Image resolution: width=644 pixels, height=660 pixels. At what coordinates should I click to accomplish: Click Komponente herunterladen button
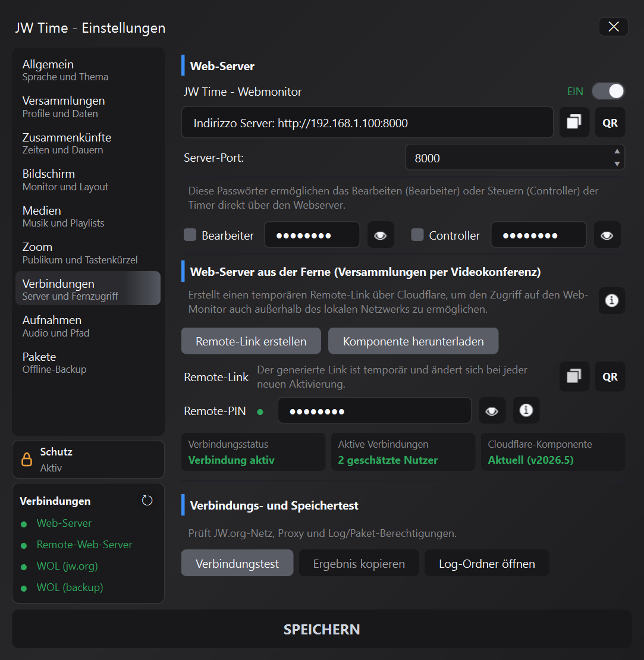click(x=413, y=341)
